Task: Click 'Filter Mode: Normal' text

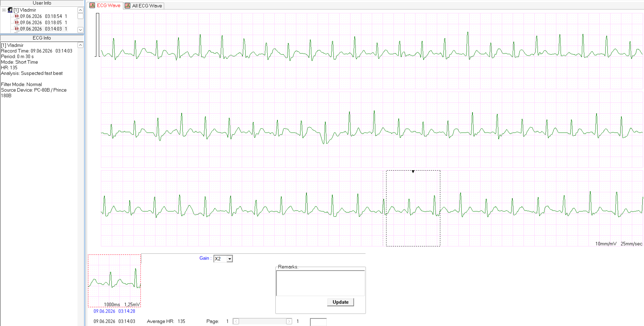Action: [x=21, y=85]
